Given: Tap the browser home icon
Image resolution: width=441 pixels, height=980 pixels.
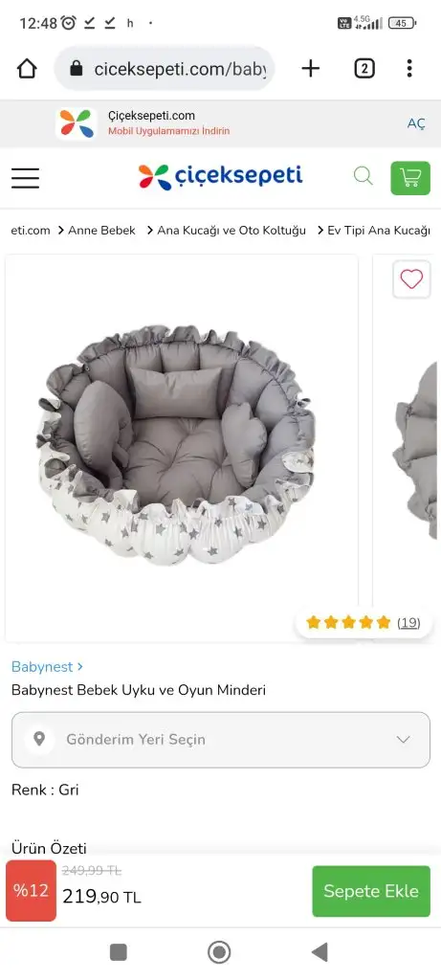Looking at the screenshot, I should tap(27, 68).
